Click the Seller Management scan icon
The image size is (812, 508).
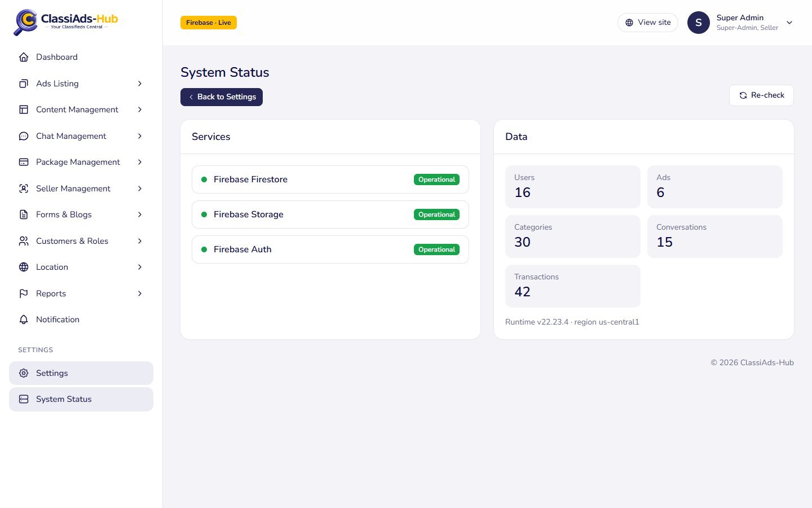click(24, 189)
